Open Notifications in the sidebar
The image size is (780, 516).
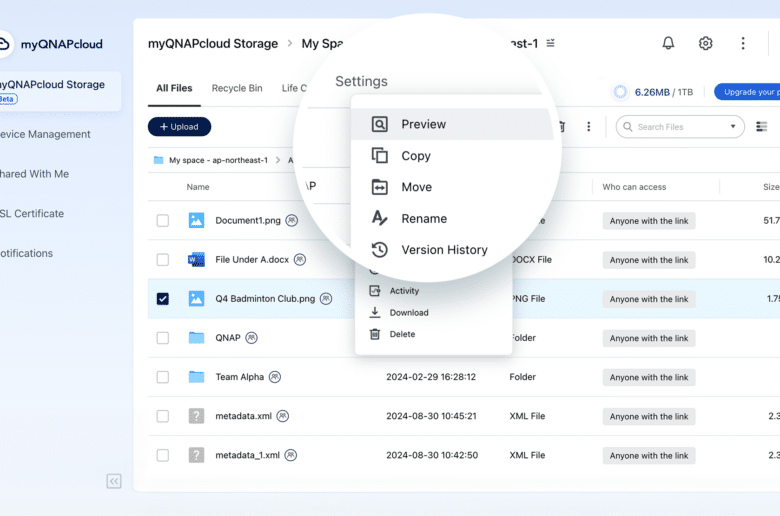click(26, 253)
